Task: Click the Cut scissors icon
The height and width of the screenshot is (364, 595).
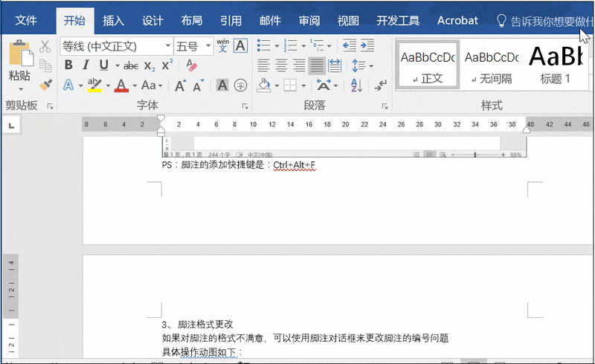Action: pyautogui.click(x=45, y=46)
